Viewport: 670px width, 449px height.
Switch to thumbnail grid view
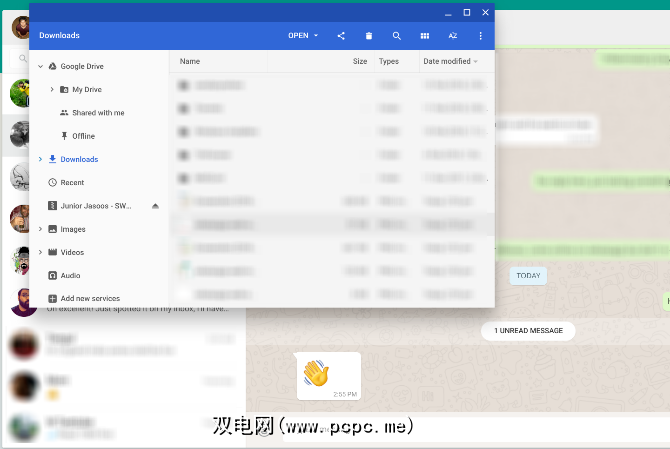coord(425,36)
